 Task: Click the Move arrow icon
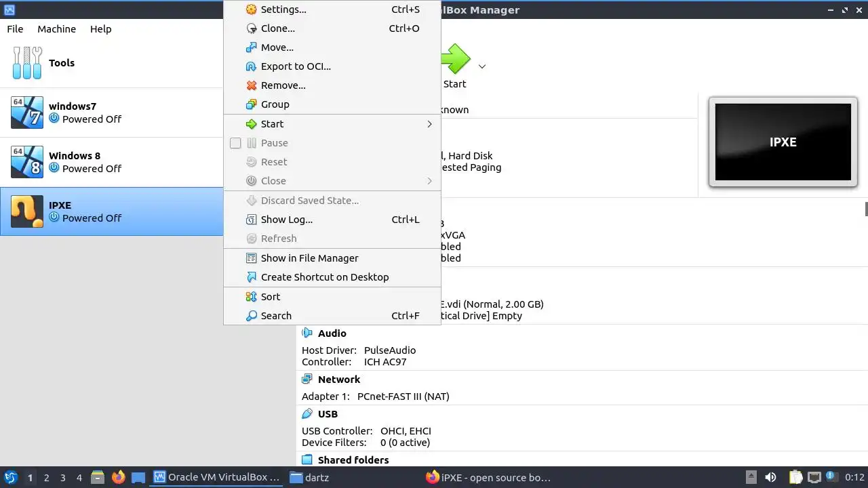pos(251,47)
